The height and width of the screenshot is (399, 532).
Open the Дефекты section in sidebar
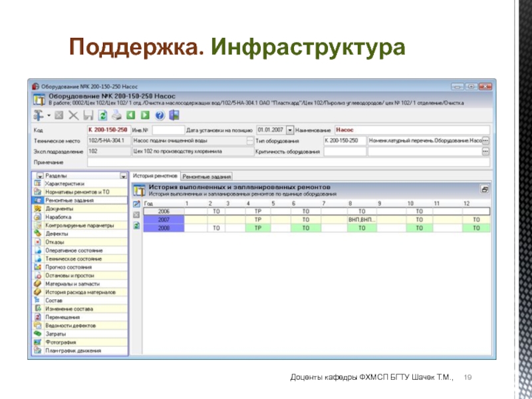click(56, 234)
